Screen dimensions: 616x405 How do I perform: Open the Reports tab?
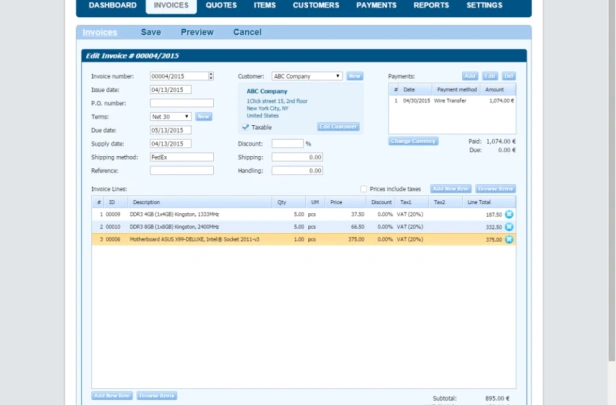click(x=431, y=5)
